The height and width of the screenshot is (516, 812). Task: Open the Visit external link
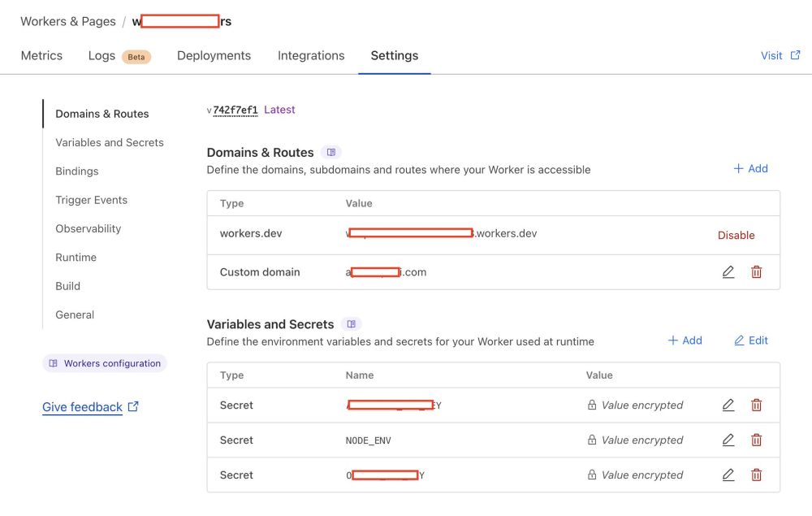[780, 56]
